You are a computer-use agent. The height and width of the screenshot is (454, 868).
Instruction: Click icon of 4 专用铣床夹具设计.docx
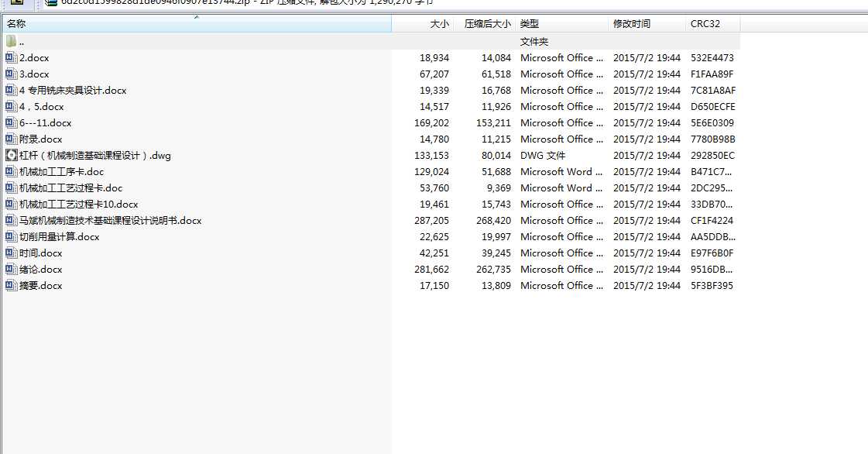click(11, 90)
